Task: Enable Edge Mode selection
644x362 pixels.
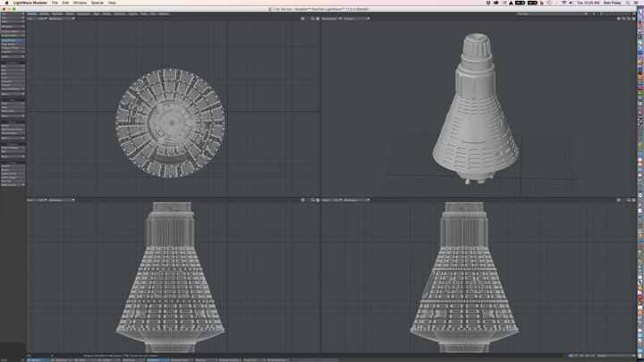Action: click(13, 44)
